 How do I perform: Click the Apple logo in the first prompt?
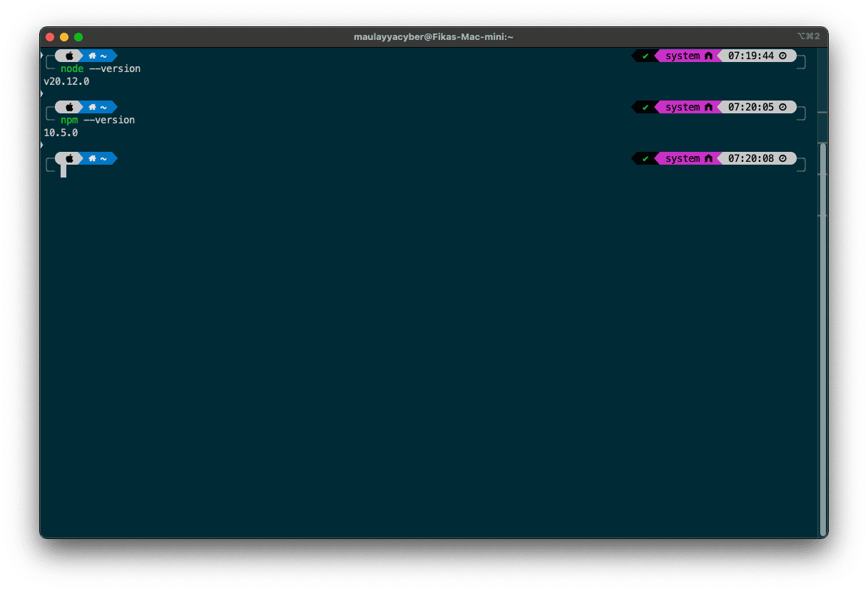(x=69, y=56)
